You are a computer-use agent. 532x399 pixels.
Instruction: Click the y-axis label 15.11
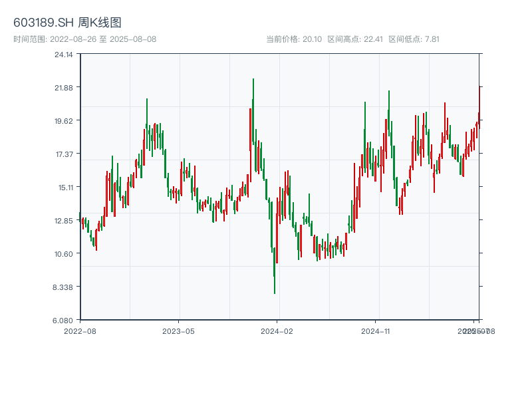pos(66,188)
